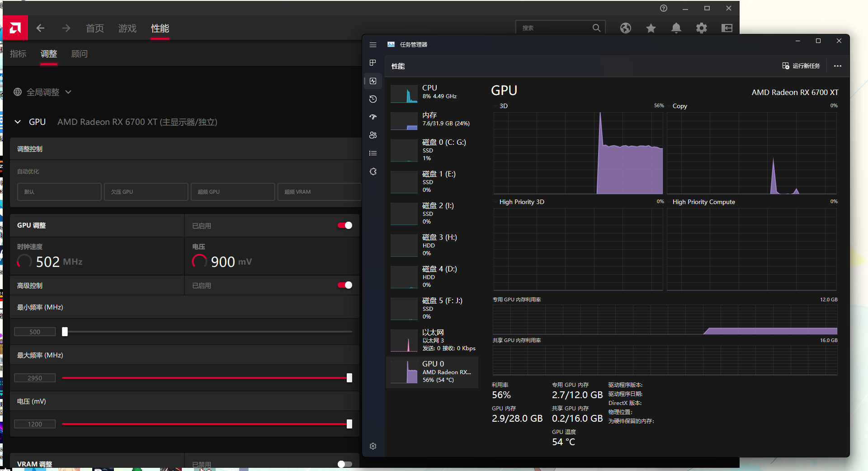Open Task Manager Details list icon
This screenshot has width=868, height=471.
click(373, 153)
